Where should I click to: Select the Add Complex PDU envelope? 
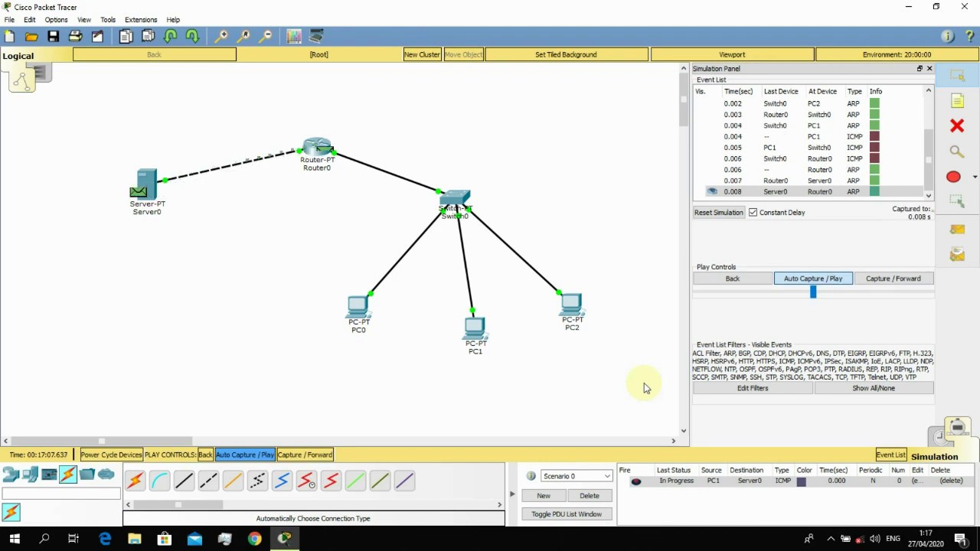click(x=957, y=255)
